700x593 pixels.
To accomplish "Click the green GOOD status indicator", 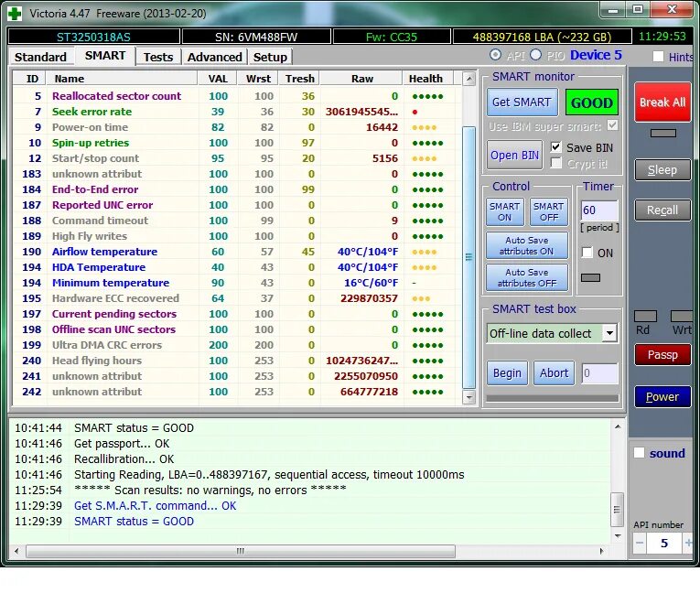I will pyautogui.click(x=591, y=102).
